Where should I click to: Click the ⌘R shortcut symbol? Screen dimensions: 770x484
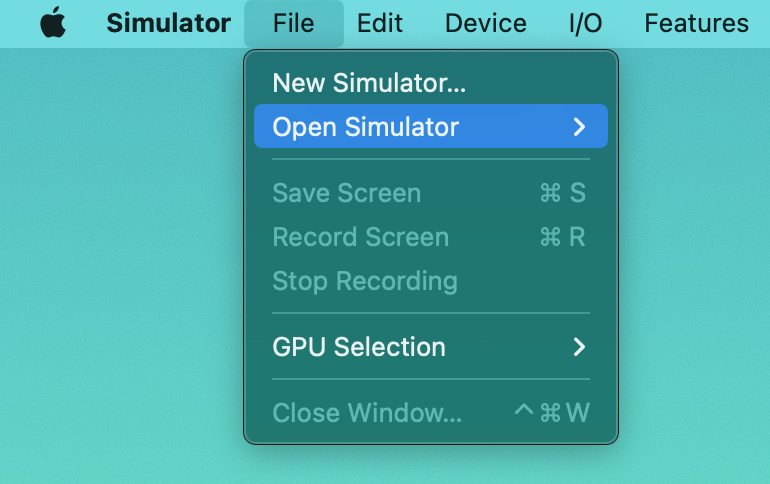pos(562,237)
